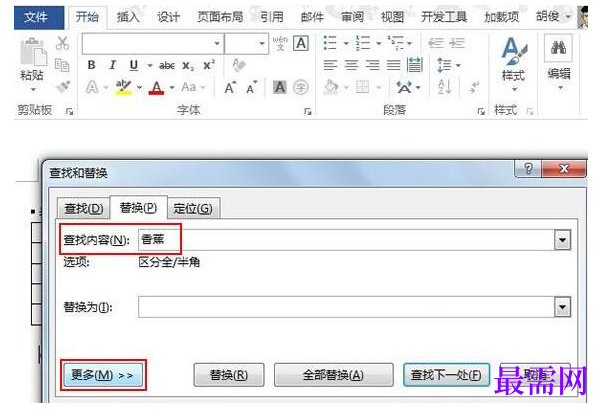This screenshot has width=606, height=412.
Task: Toggle show paragraph marks icon
Action: coord(474,87)
